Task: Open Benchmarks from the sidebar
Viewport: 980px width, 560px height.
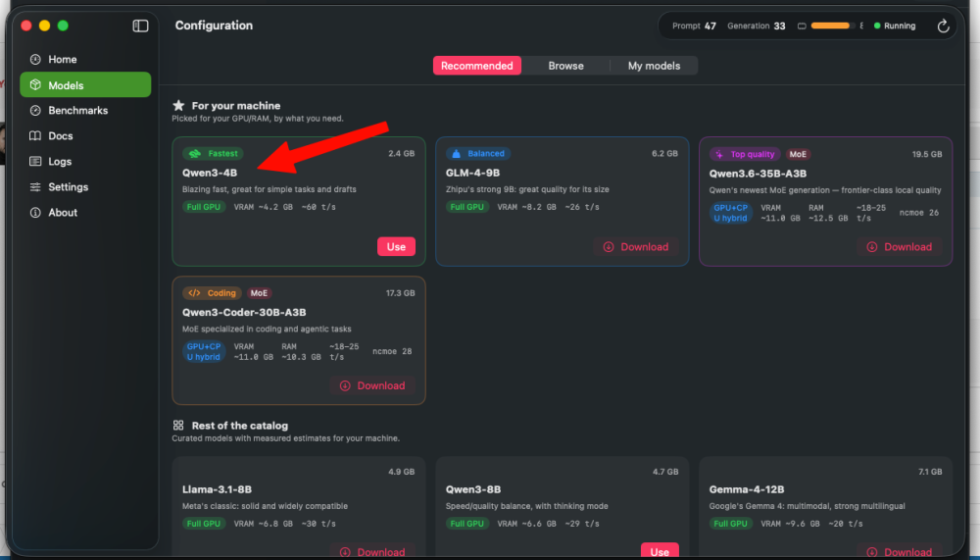Action: coord(85,110)
